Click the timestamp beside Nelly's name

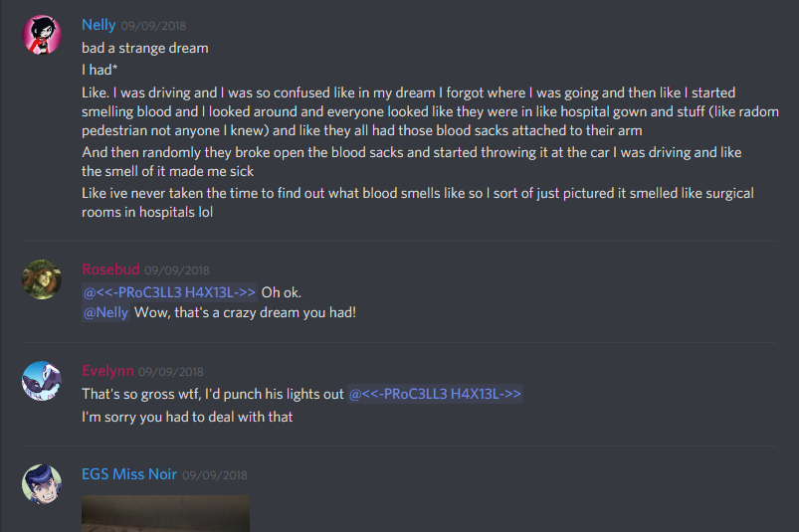153,26
